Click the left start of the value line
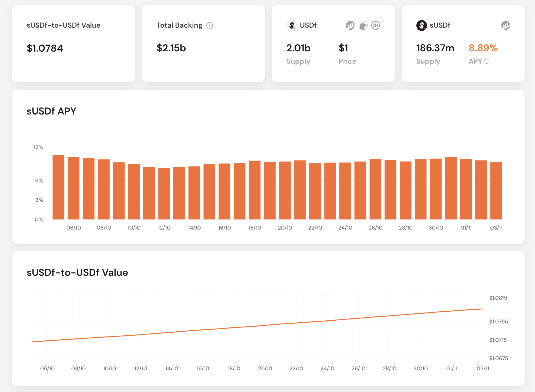This screenshot has width=535, height=392. point(33,342)
